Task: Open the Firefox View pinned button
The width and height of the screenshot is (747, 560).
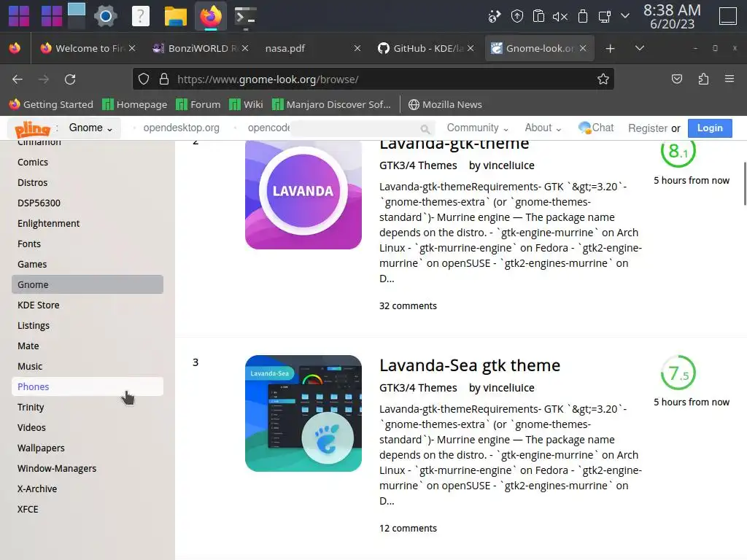Action: point(15,48)
